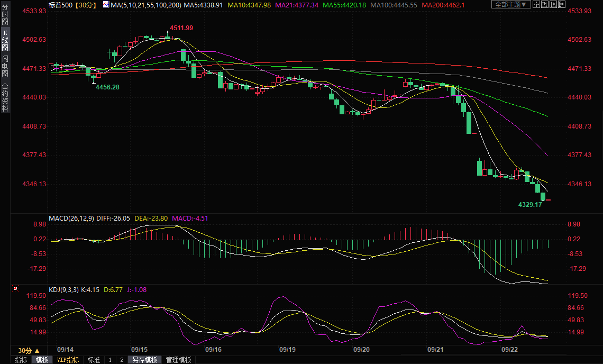Viewport: 603px width, 364px height.
Task: Click the 管理模板 button
Action: (x=179, y=360)
